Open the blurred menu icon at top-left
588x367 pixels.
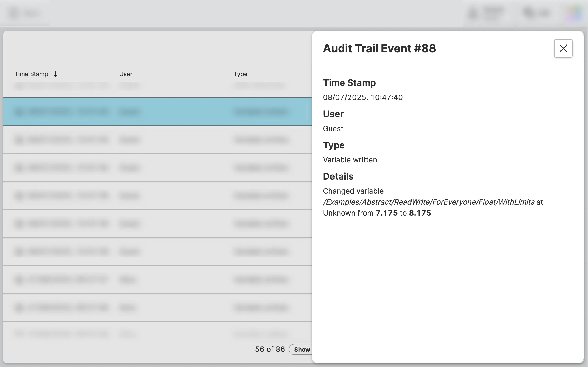[14, 13]
